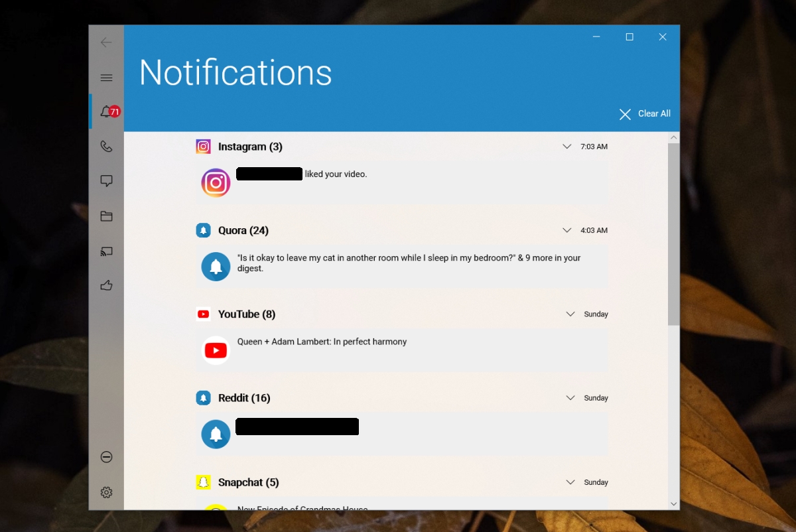Open the hamburger menu
This screenshot has width=796, height=532.
[106, 78]
